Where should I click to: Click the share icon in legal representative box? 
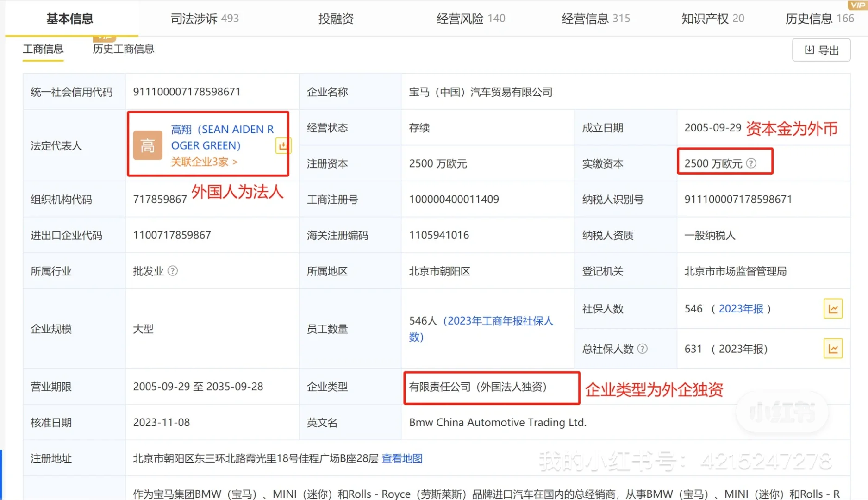283,145
